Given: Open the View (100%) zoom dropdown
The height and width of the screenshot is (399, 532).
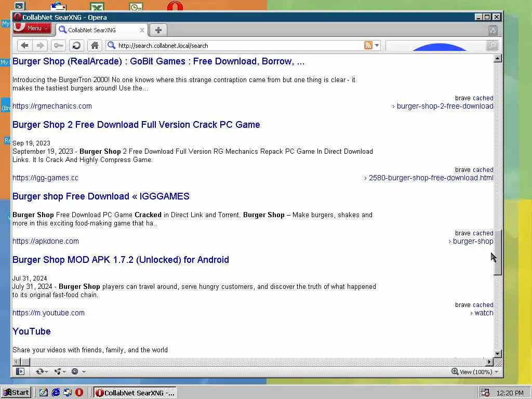Looking at the screenshot, I should [475, 372].
